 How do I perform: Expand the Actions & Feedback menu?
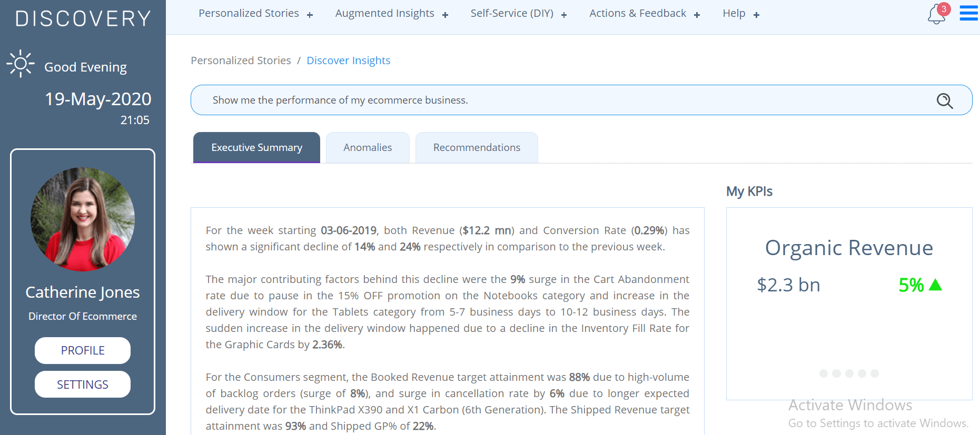(644, 14)
